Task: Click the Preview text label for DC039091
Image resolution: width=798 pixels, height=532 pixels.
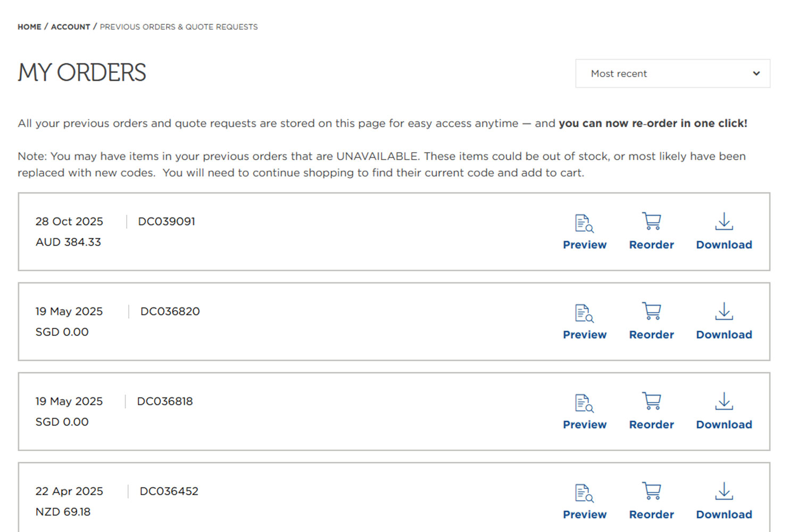Action: [585, 245]
